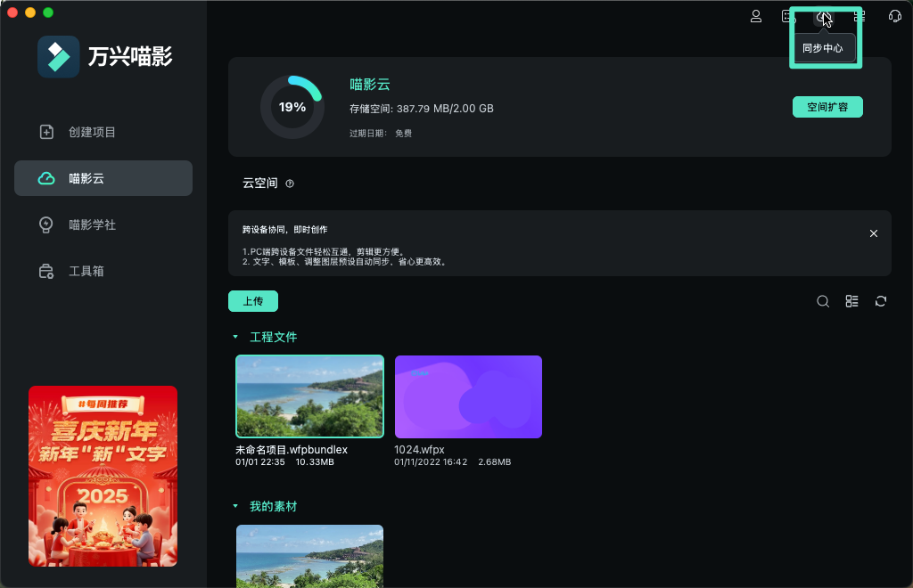Open the 同步中心 sync center
The image size is (913, 588).
coord(824,16)
